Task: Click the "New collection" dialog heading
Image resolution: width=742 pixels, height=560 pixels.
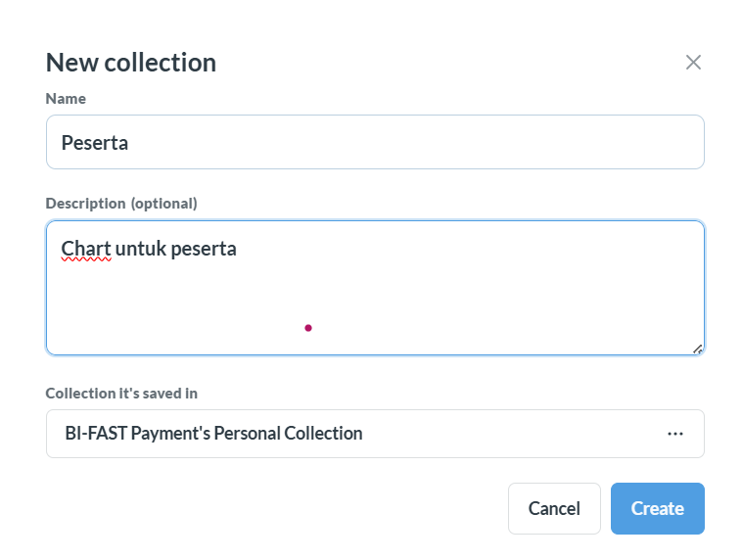Action: [x=131, y=63]
